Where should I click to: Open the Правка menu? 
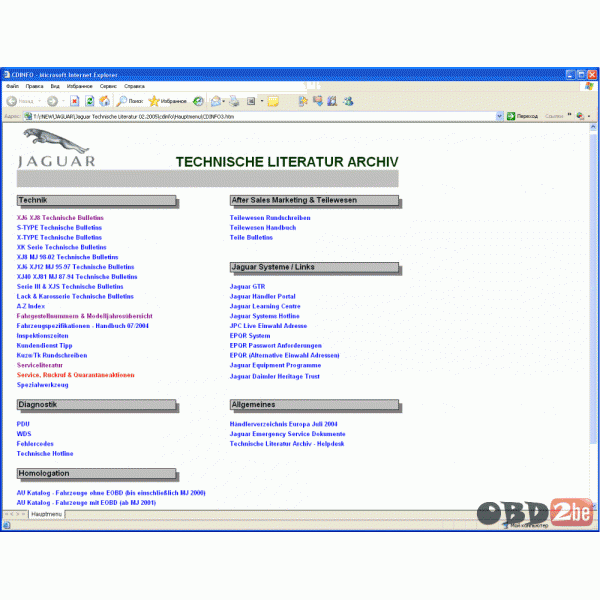pyautogui.click(x=34, y=86)
